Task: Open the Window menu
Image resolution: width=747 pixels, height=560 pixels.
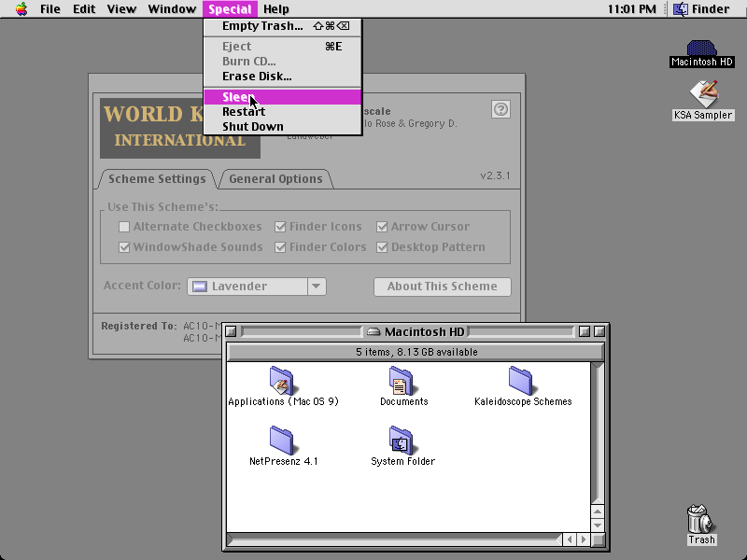Action: point(172,9)
